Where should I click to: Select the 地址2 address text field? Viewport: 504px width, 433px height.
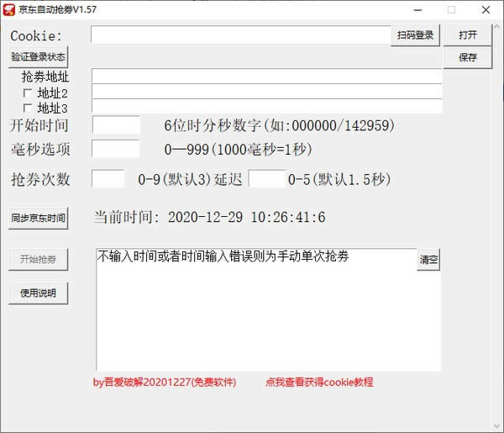click(x=266, y=92)
